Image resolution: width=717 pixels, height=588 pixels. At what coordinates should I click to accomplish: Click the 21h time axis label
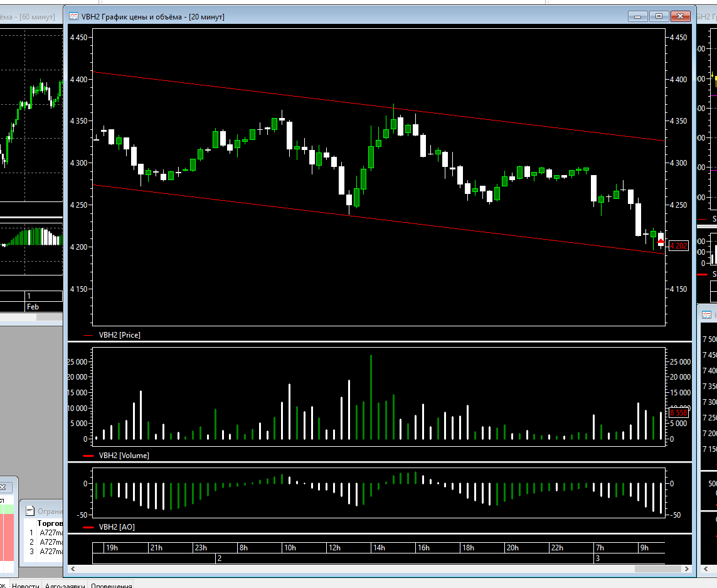tap(156, 548)
